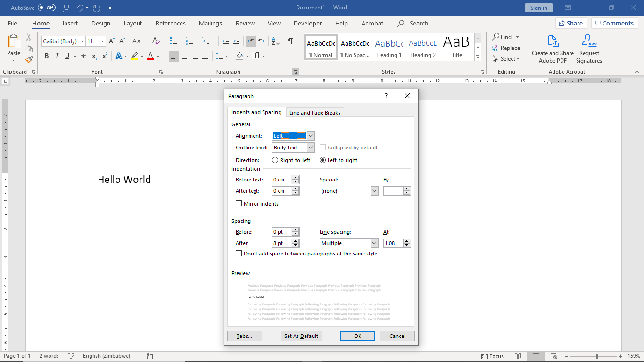Open Print Layout view in status bar
Image resolution: width=644 pixels, height=362 pixels.
(535, 356)
